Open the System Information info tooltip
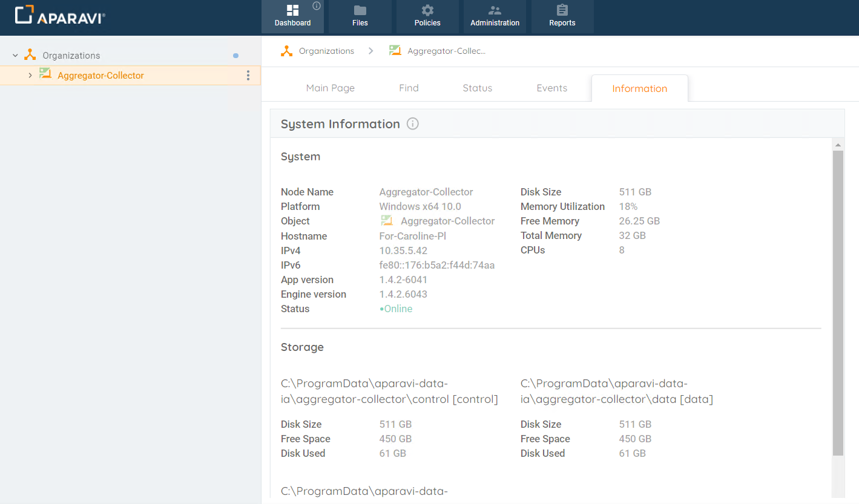The image size is (859, 504). [412, 123]
